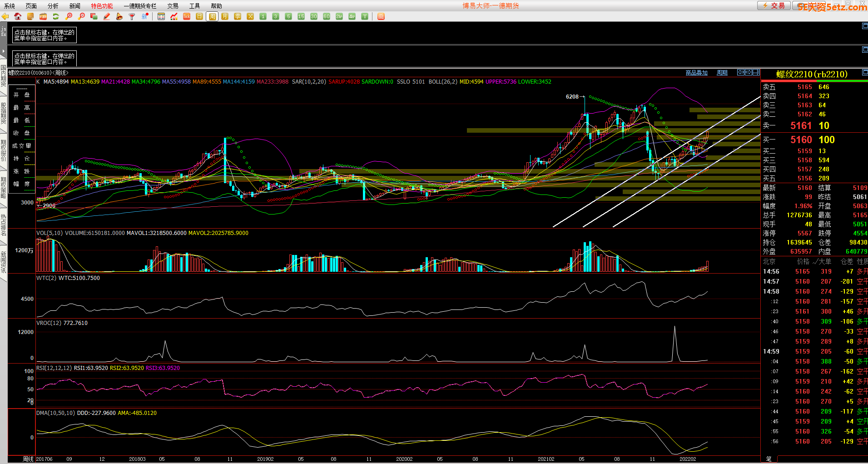Select 30-minute period button
This screenshot has width=868, height=464.
[314, 16]
